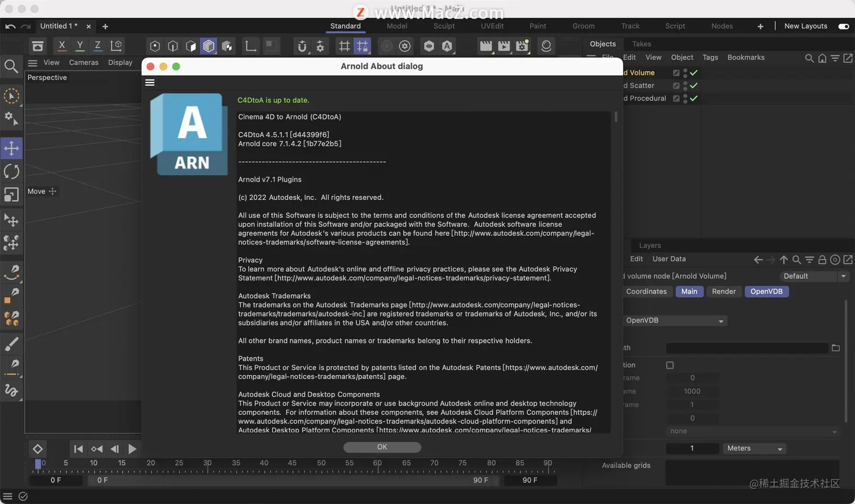Viewport: 855px width, 504px height.
Task: Click the workplane grid icon
Action: point(344,46)
